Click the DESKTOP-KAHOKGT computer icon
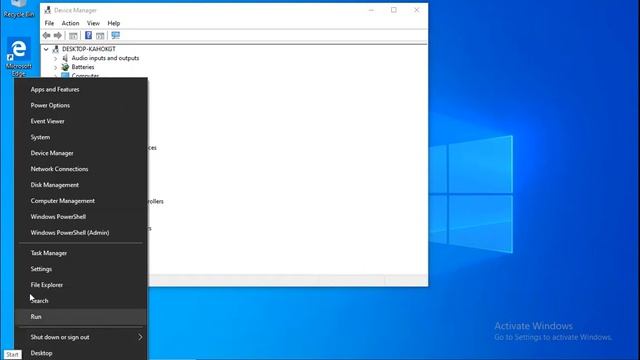 pyautogui.click(x=56, y=49)
